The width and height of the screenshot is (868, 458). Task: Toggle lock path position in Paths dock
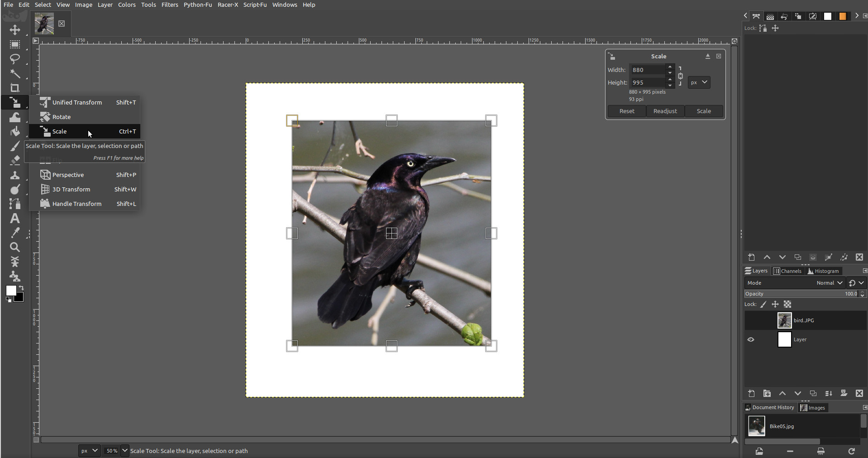click(x=775, y=28)
